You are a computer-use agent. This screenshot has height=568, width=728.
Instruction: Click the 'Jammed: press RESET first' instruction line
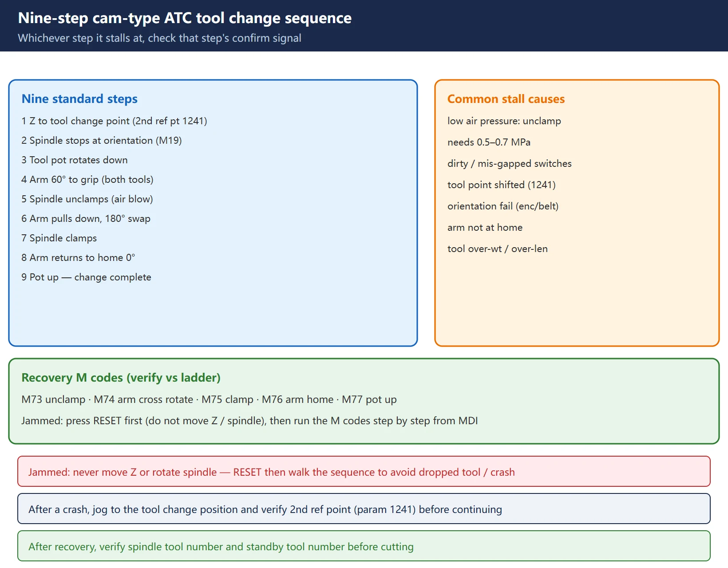point(249,421)
